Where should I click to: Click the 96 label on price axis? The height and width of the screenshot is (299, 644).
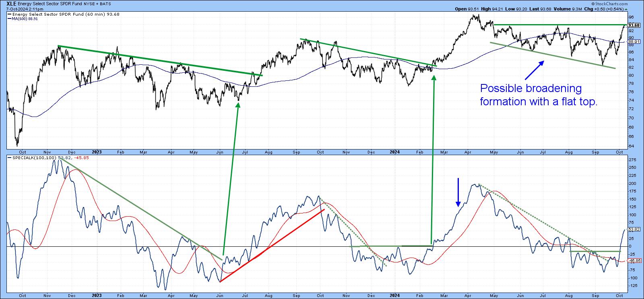point(631,17)
